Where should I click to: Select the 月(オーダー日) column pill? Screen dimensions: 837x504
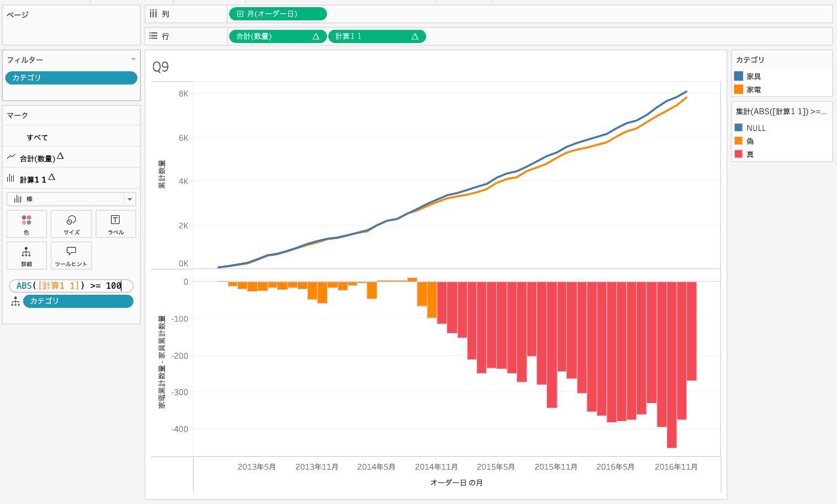pos(278,14)
